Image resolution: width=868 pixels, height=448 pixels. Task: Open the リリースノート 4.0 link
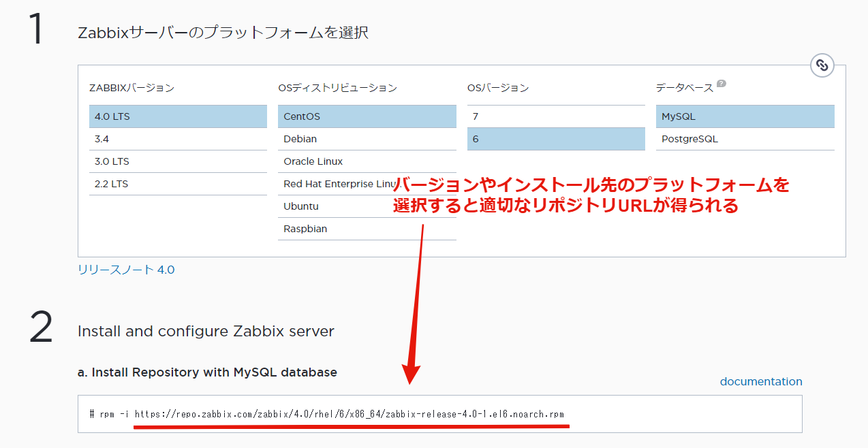point(126,270)
